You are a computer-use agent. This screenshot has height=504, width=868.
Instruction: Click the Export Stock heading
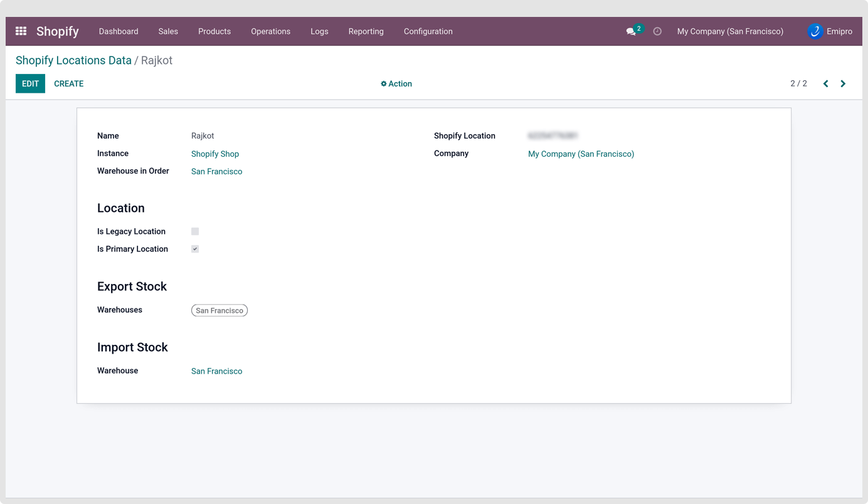pos(132,286)
